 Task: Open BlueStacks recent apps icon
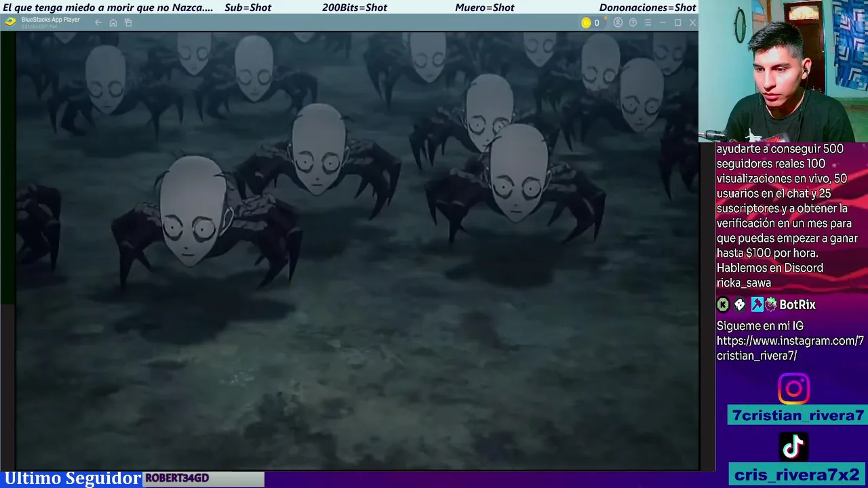click(x=128, y=22)
